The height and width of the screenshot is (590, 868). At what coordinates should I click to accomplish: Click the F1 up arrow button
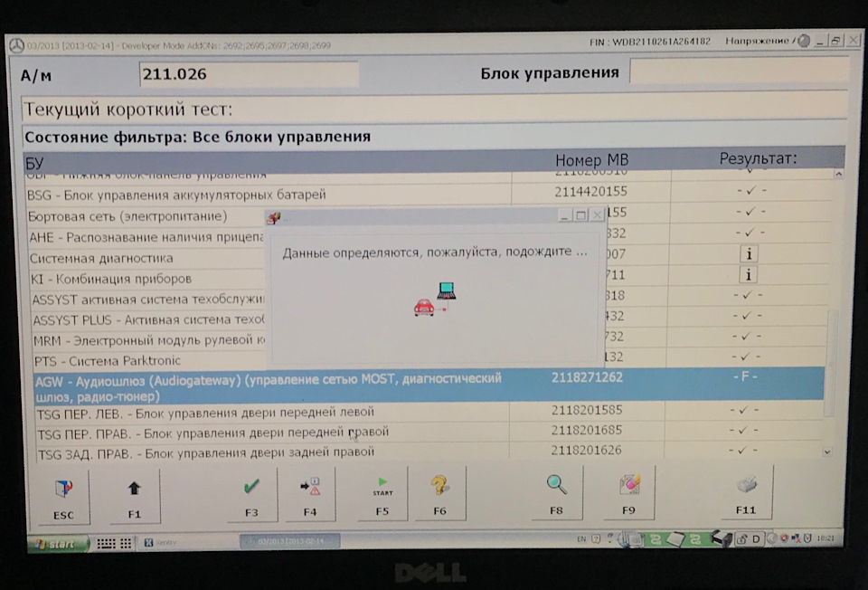point(134,497)
